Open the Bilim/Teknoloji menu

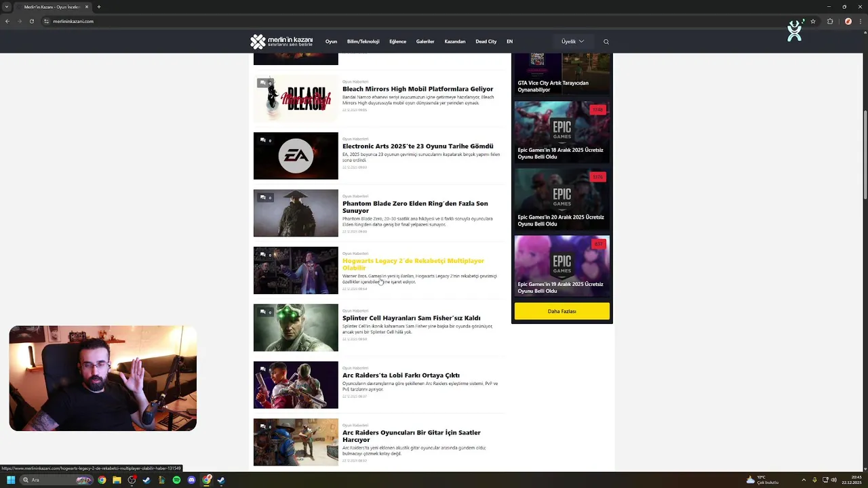363,41
